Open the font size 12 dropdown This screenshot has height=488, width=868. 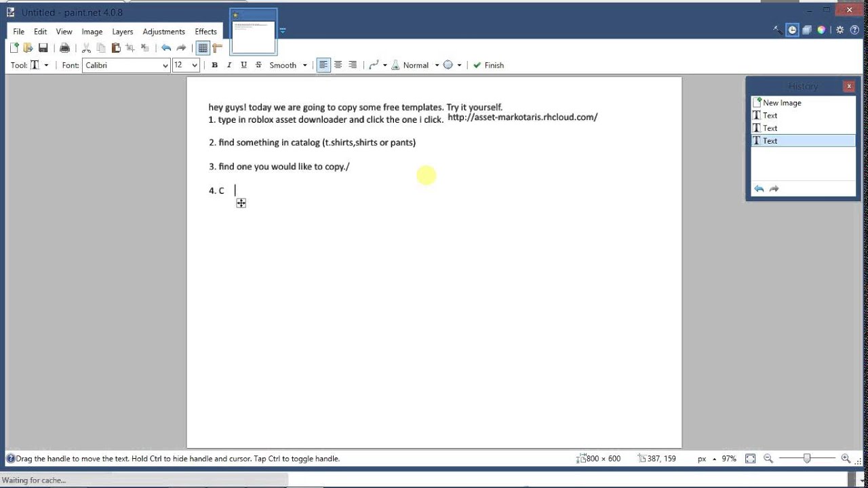[x=186, y=65]
